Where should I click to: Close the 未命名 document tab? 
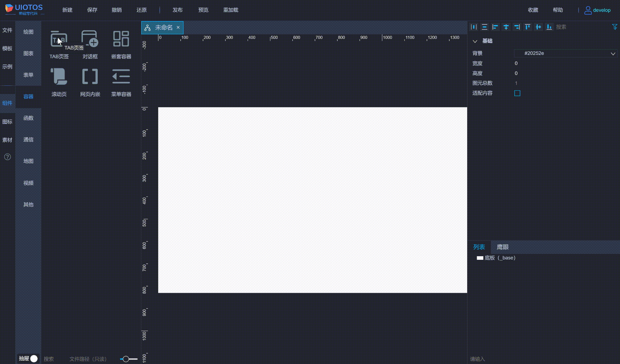coord(178,27)
